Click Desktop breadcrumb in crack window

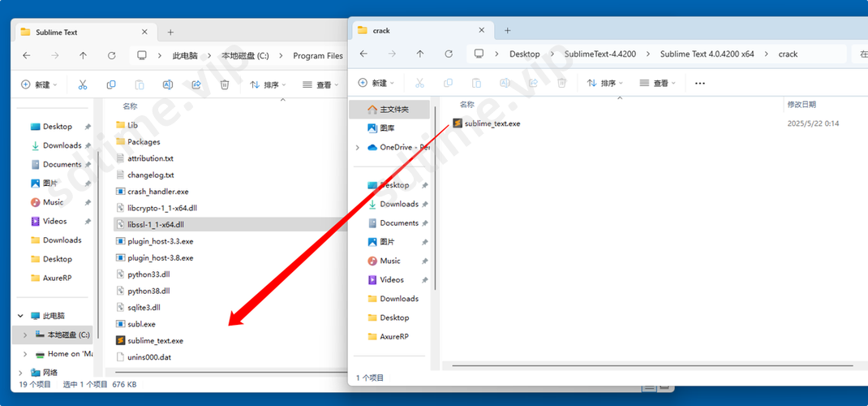pos(525,54)
